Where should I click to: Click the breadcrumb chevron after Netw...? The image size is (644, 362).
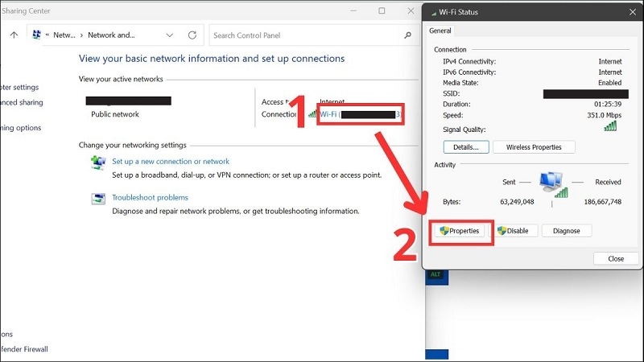(81, 35)
